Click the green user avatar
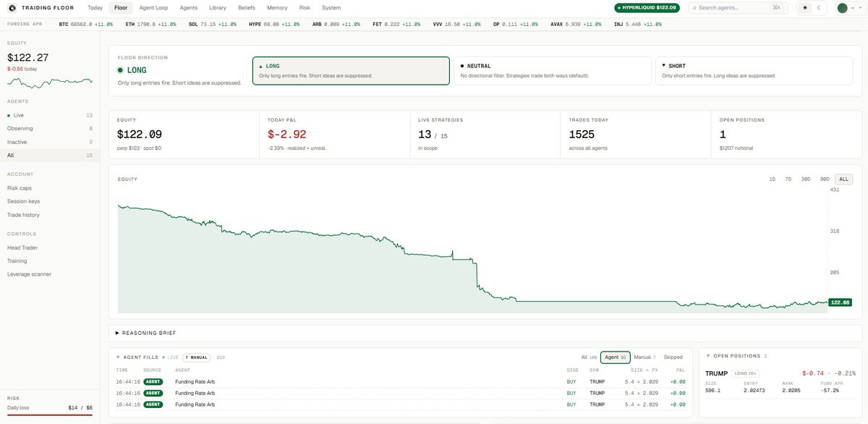This screenshot has height=424, width=868. pos(842,8)
